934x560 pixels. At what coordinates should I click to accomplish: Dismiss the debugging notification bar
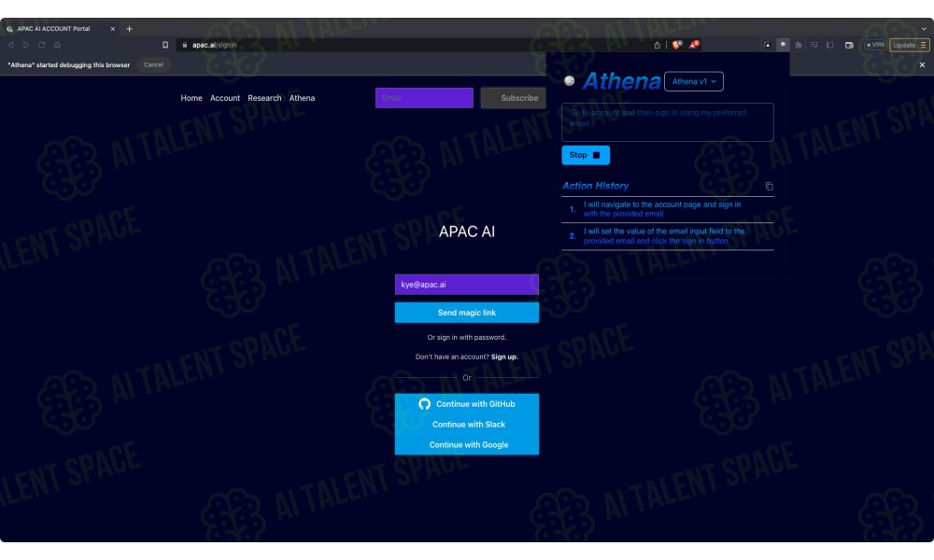[922, 65]
